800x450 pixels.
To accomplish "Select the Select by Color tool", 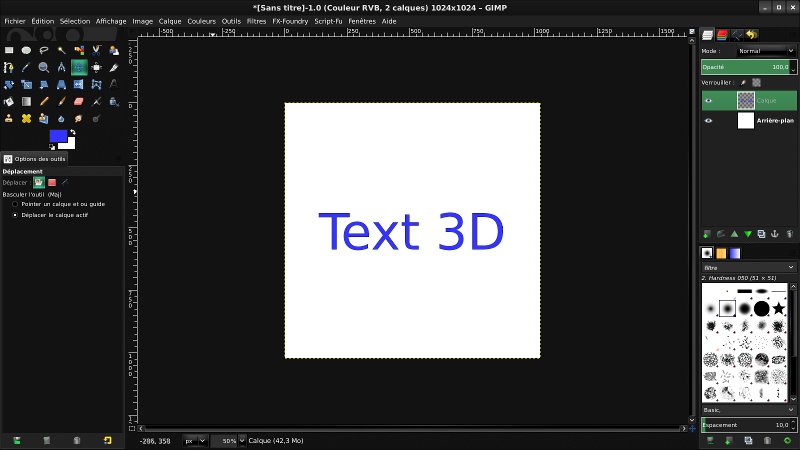I will (x=79, y=50).
